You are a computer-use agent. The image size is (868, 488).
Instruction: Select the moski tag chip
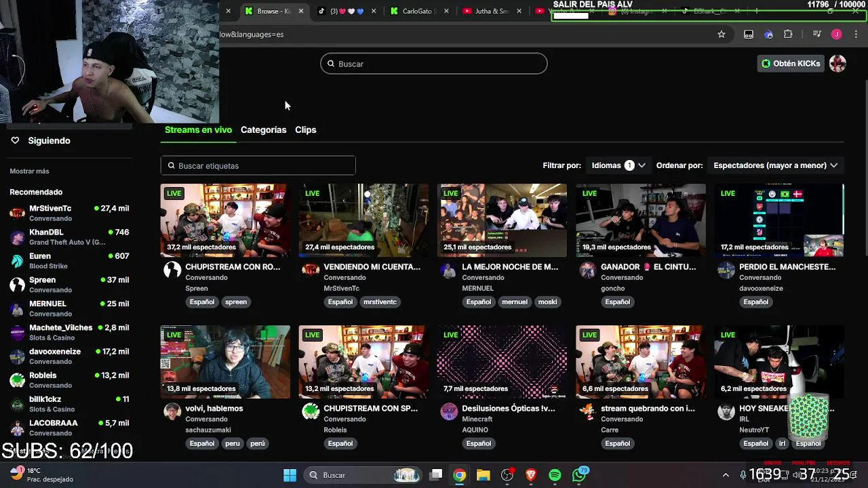pos(547,302)
